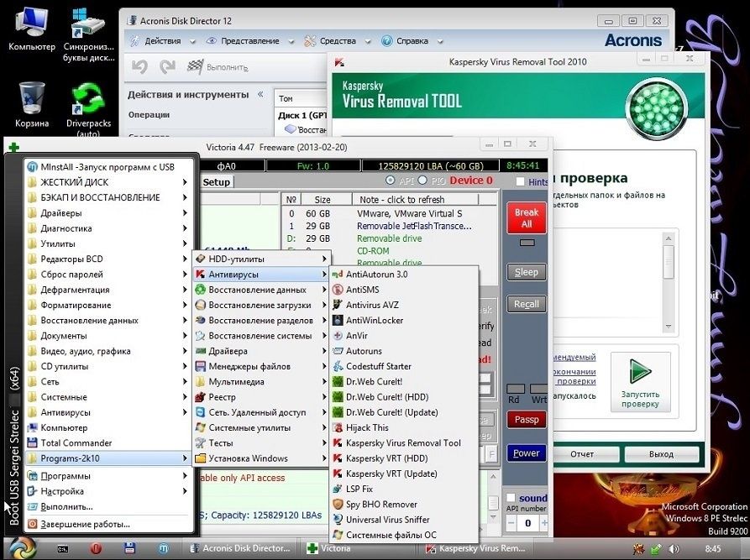Launch Antivirus AVZ
Image resolution: width=750 pixels, height=560 pixels.
pos(404,305)
